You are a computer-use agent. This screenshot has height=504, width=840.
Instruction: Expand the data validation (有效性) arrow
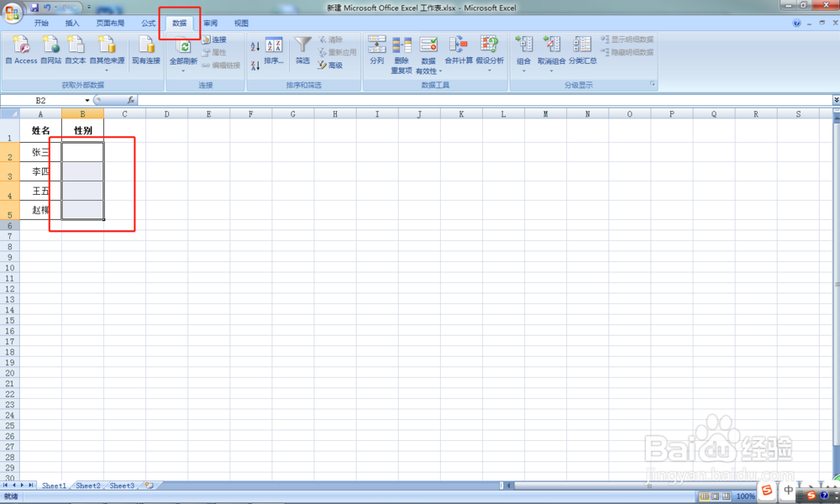click(440, 71)
